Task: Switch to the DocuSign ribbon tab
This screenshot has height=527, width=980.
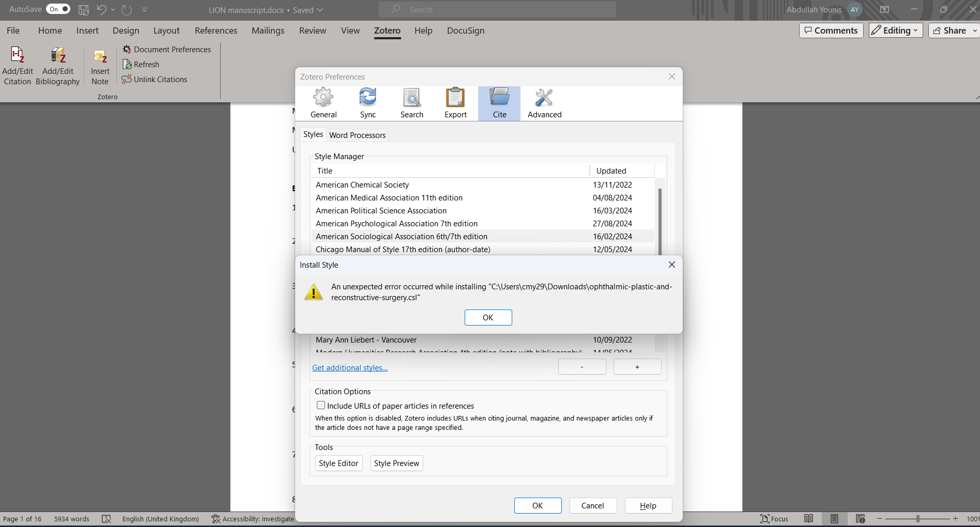Action: pyautogui.click(x=466, y=30)
